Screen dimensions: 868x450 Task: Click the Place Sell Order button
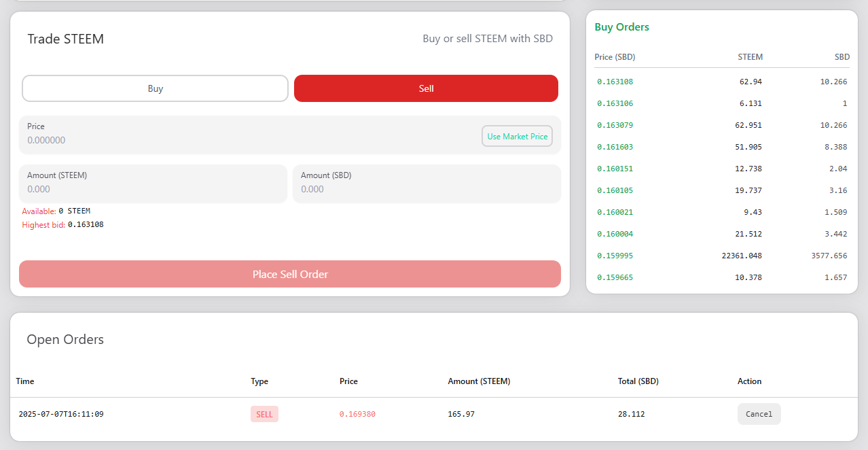click(x=290, y=274)
